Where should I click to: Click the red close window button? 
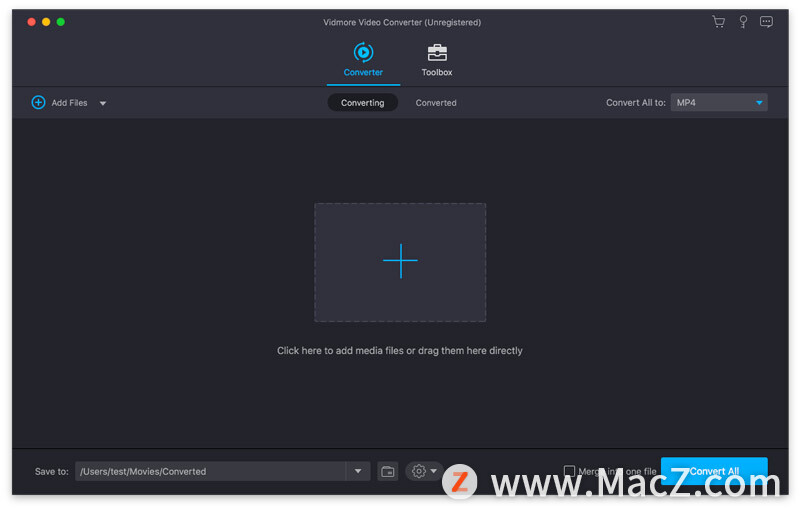click(32, 22)
